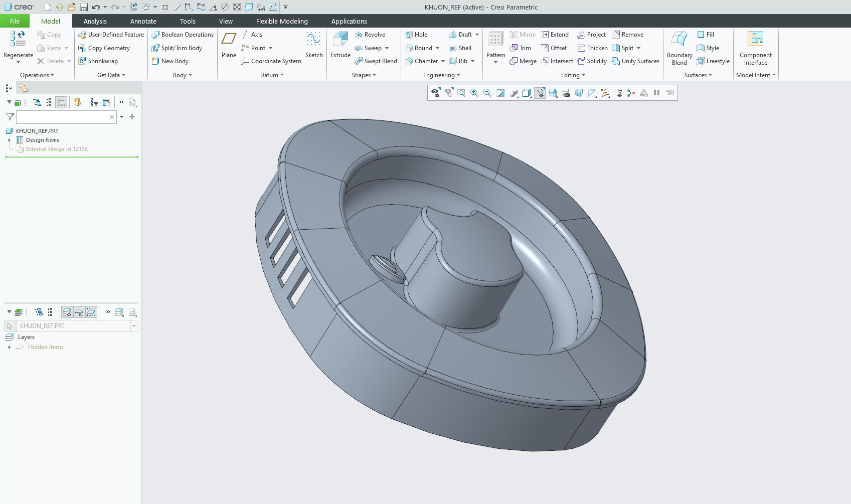Open the File menu

pyautogui.click(x=15, y=21)
